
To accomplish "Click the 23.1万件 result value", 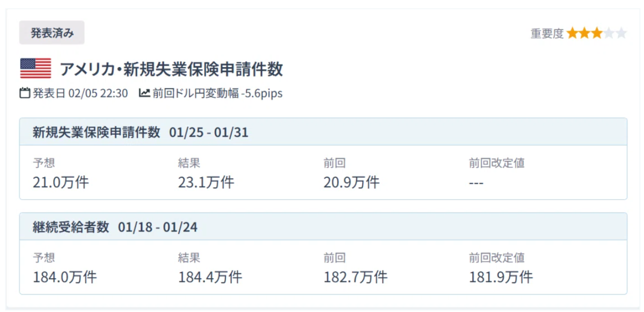I will pos(206,183).
